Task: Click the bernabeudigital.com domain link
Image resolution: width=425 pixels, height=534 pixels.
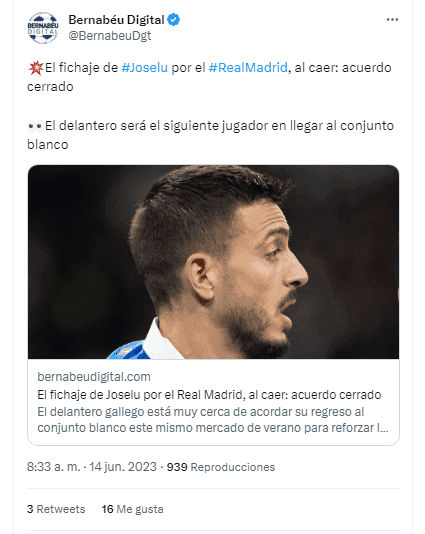Action: (94, 377)
